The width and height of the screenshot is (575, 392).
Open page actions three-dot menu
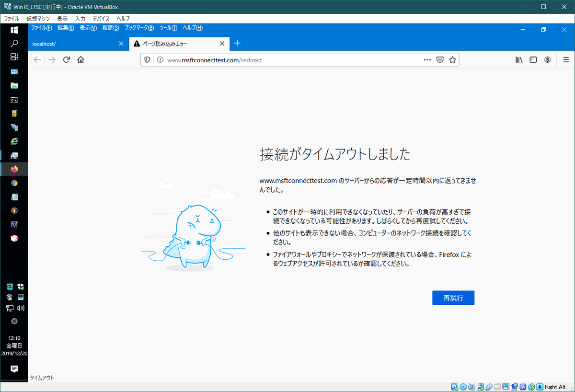click(x=427, y=60)
